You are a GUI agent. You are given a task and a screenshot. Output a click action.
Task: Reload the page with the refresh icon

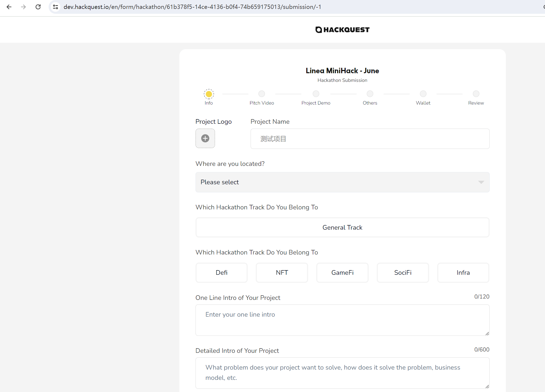(x=38, y=7)
